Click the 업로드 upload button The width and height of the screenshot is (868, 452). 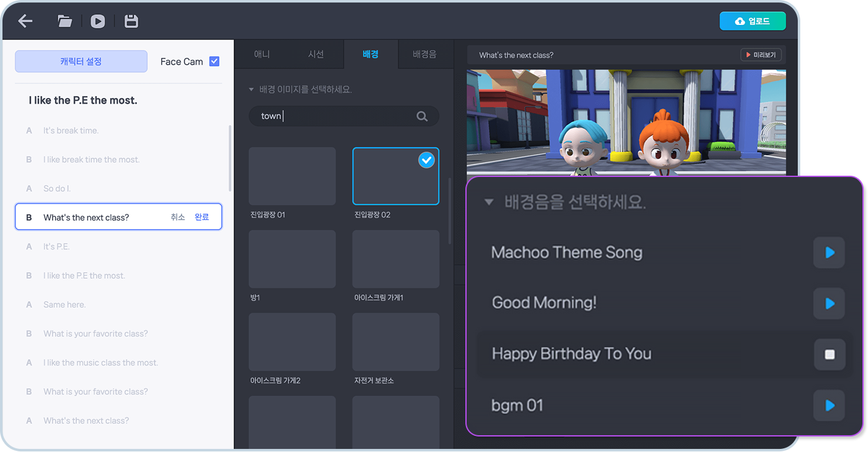(x=752, y=21)
